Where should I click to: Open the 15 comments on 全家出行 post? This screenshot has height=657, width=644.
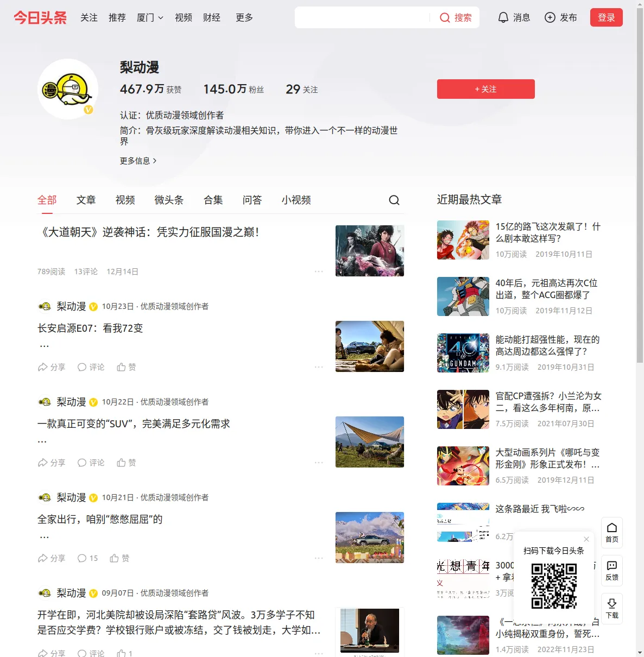[x=87, y=558]
